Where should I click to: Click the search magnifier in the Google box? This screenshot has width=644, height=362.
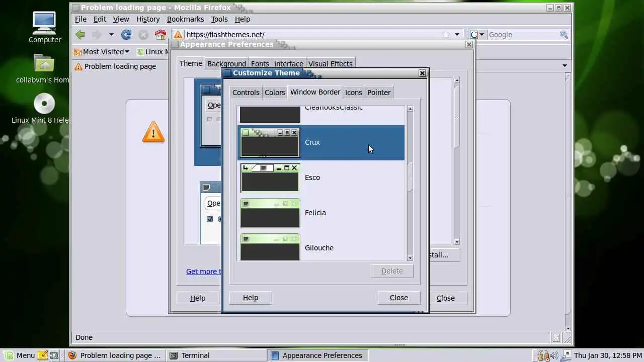tap(564, 35)
